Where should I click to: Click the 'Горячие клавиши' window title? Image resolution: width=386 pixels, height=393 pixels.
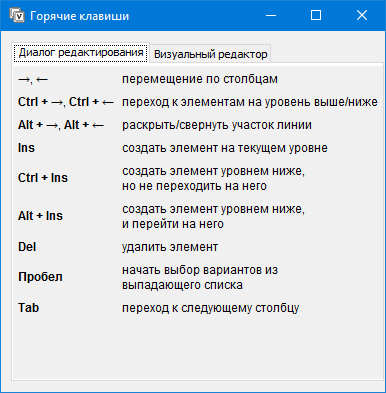tap(79, 16)
